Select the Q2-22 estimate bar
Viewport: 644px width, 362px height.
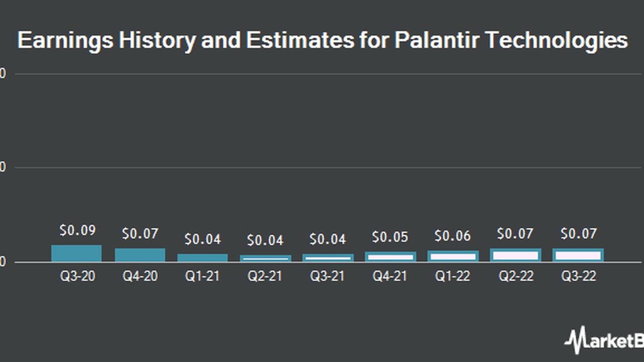[x=516, y=255]
